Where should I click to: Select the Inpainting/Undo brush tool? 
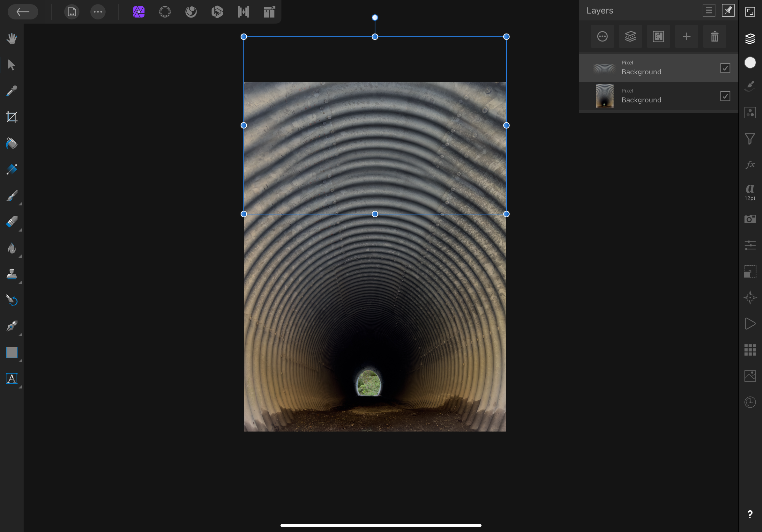click(11, 300)
